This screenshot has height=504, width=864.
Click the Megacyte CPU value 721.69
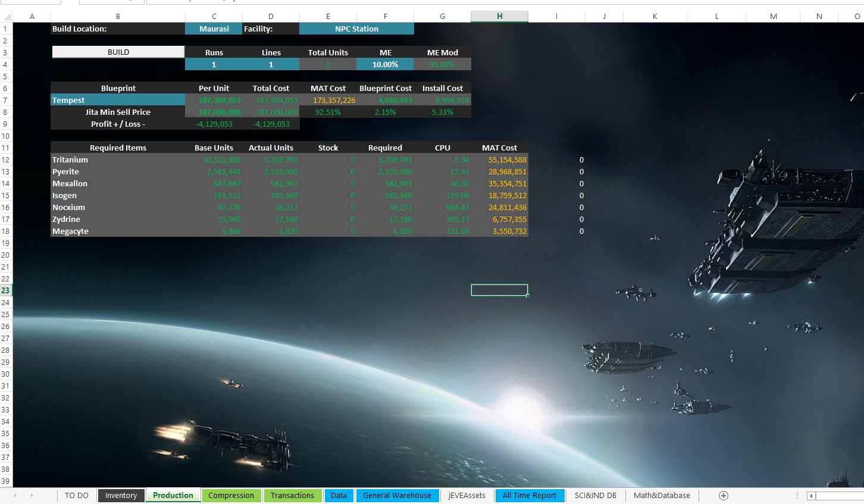click(442, 231)
